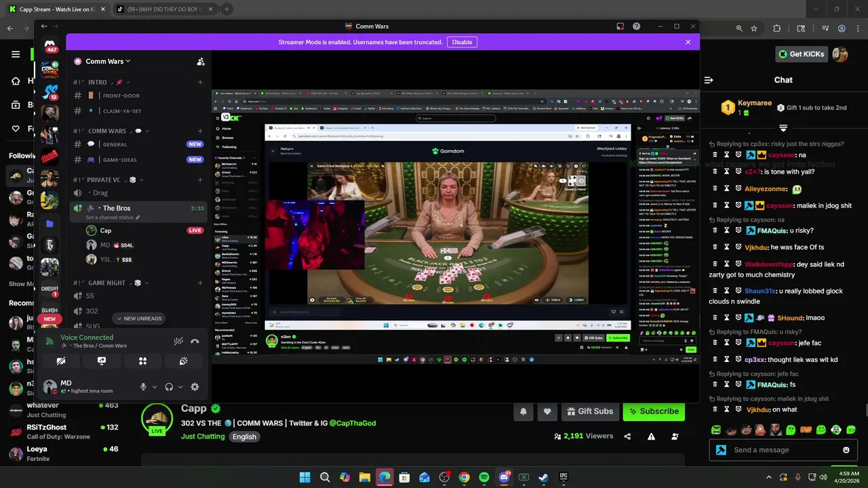Select The Bros voice channel
Image resolution: width=868 pixels, height=488 pixels.
tap(138, 211)
